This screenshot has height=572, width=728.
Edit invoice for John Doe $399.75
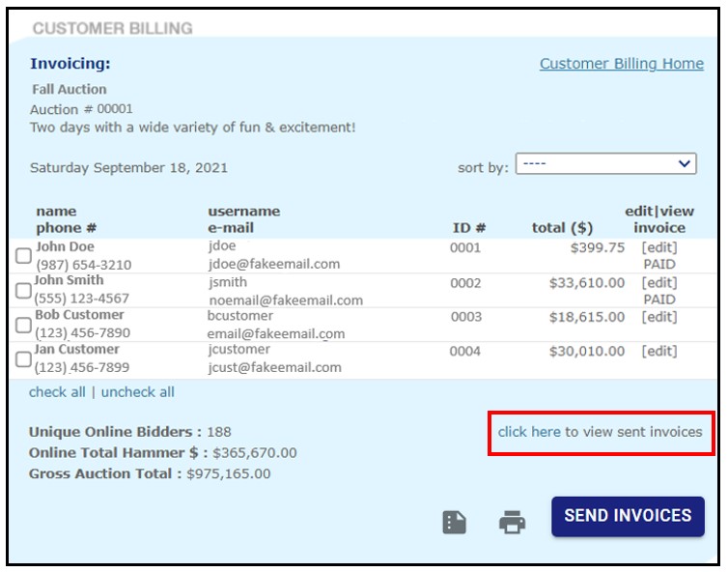[659, 247]
